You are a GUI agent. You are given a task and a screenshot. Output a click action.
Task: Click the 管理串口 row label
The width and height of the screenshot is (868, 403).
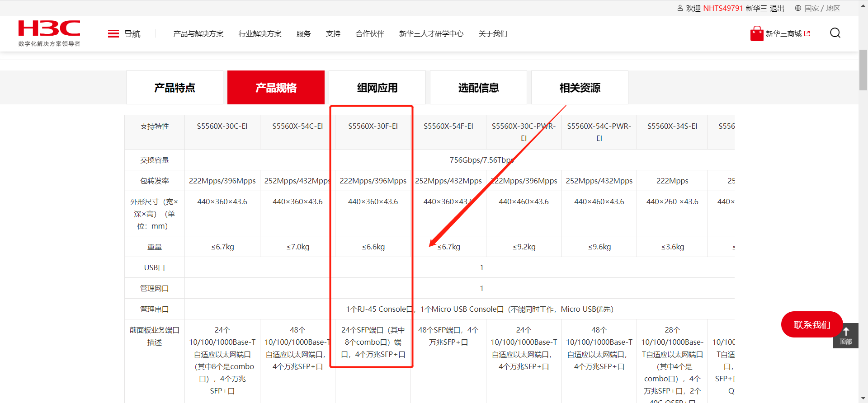[x=155, y=309]
